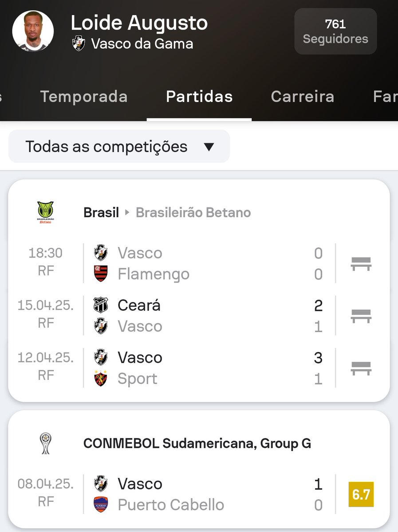Click Loide Augusto's profile photo
This screenshot has width=398, height=532.
[33, 31]
